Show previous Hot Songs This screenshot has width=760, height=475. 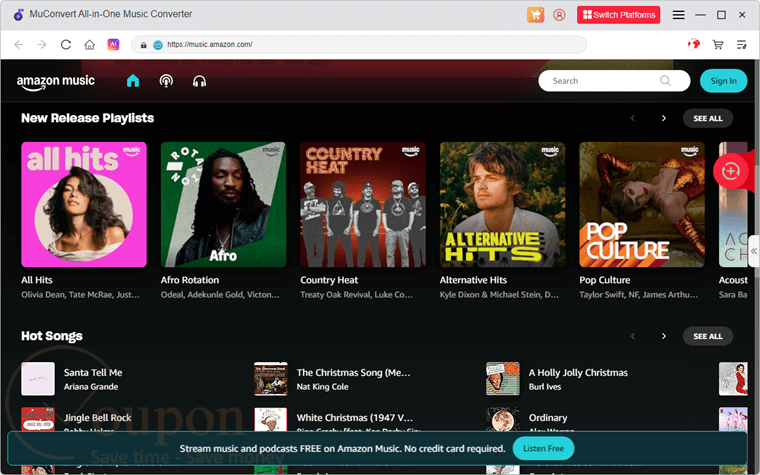click(633, 336)
